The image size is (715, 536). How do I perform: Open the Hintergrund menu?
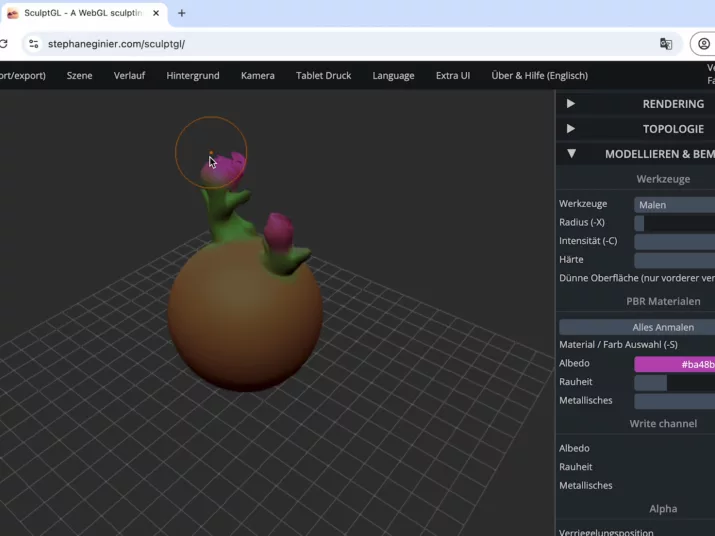(x=193, y=75)
